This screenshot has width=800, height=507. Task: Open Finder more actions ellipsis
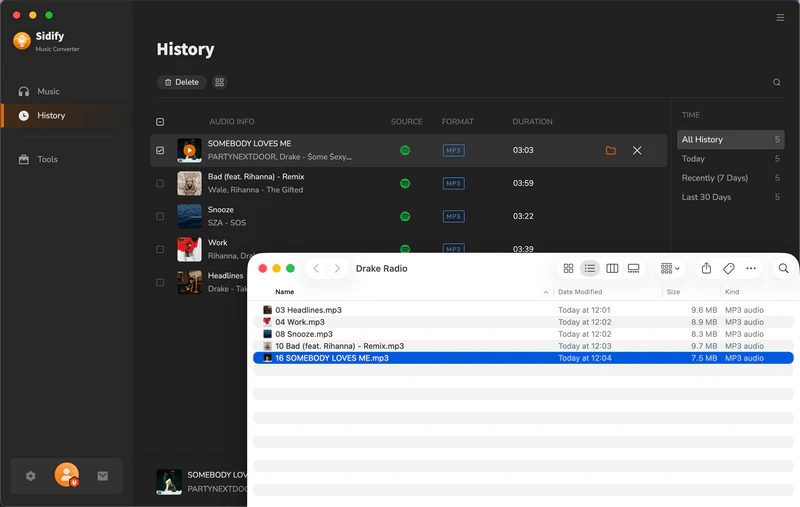tap(751, 268)
